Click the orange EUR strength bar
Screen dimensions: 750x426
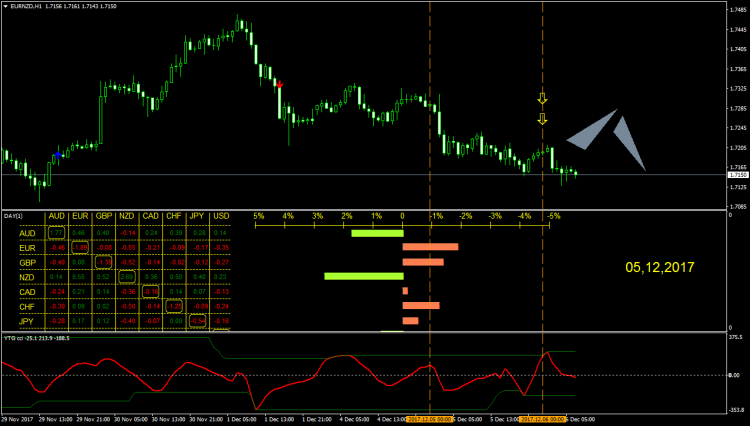click(430, 246)
